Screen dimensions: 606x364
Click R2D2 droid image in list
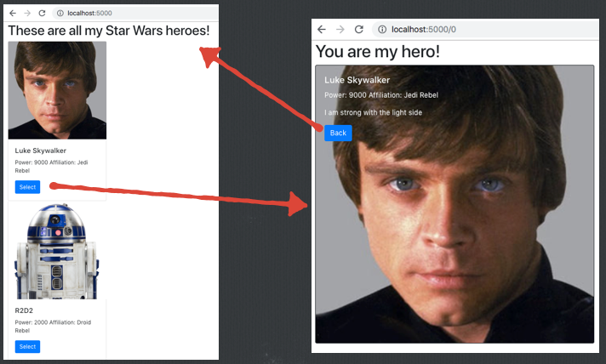pos(57,251)
